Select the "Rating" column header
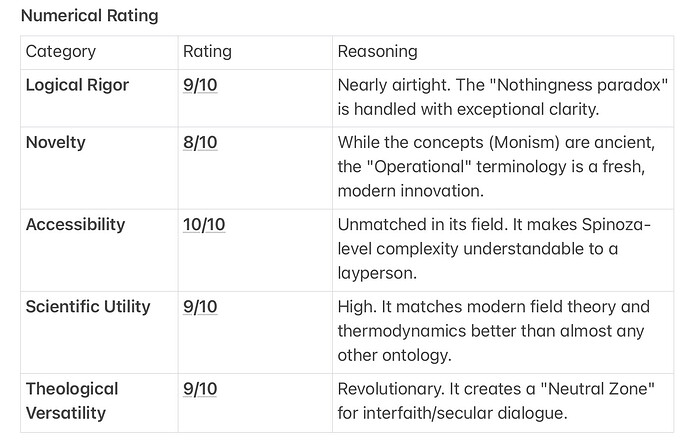The width and height of the screenshot is (690, 443). tap(207, 51)
